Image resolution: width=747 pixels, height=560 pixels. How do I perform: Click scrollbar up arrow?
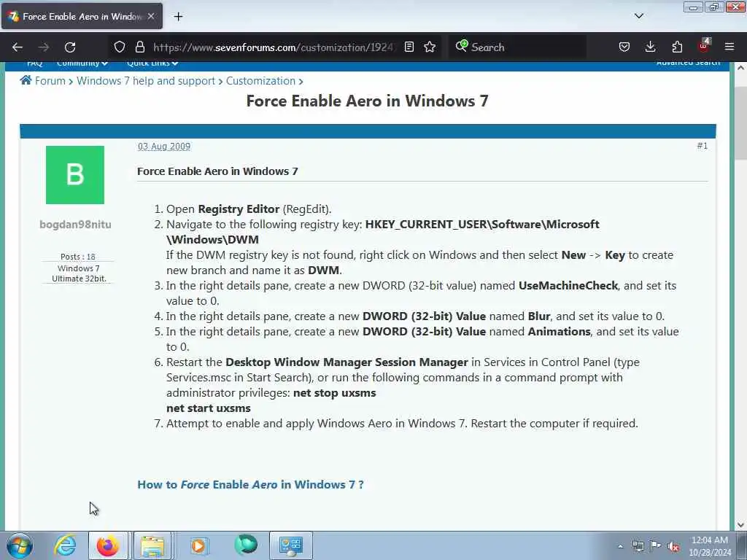tap(740, 68)
